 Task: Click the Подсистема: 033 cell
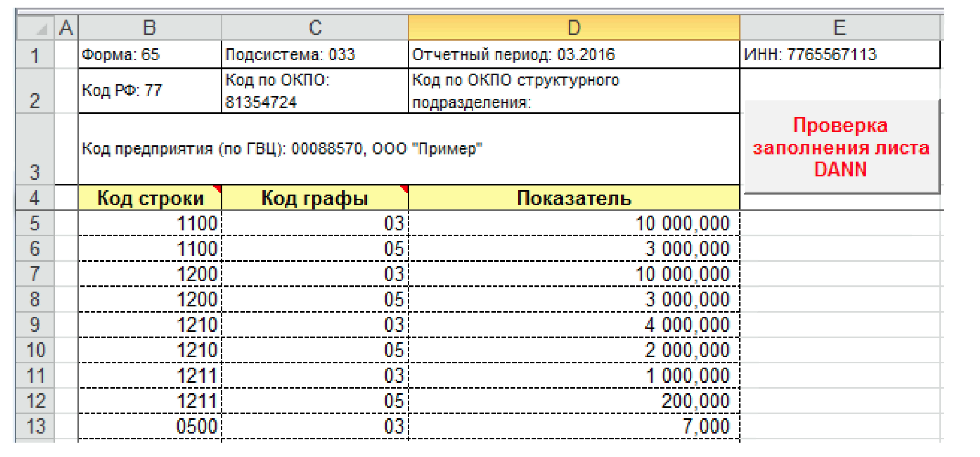pyautogui.click(x=315, y=54)
